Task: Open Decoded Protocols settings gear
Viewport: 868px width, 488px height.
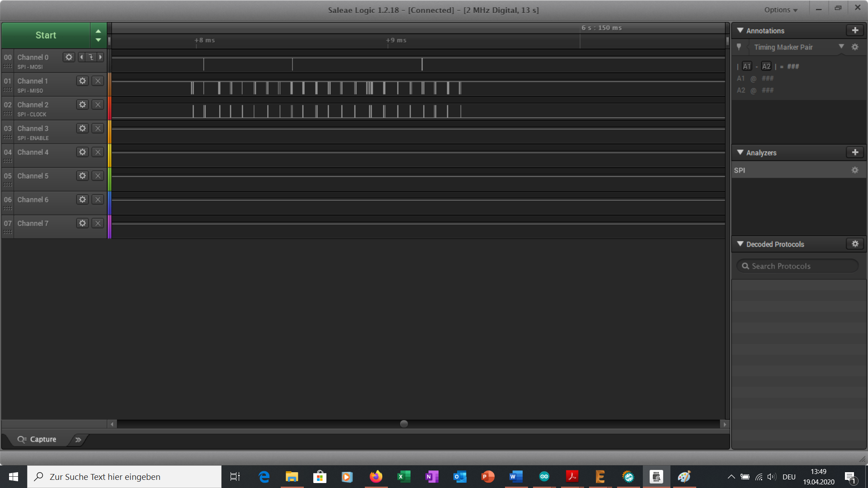Action: coord(855,244)
